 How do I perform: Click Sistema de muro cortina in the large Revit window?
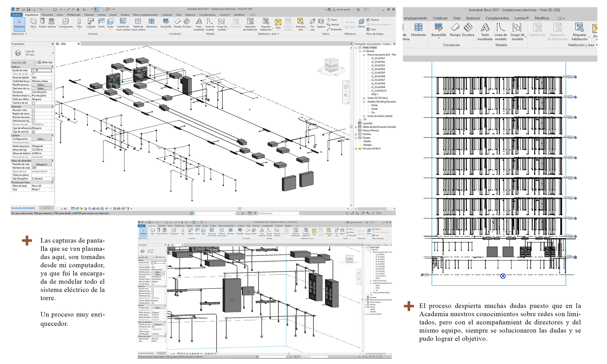coord(123,24)
